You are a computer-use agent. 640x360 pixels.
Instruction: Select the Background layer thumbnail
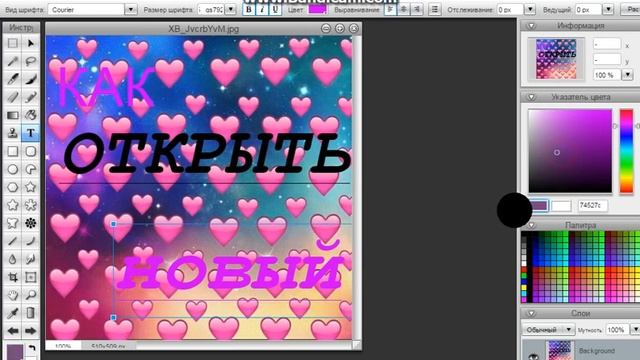559,351
